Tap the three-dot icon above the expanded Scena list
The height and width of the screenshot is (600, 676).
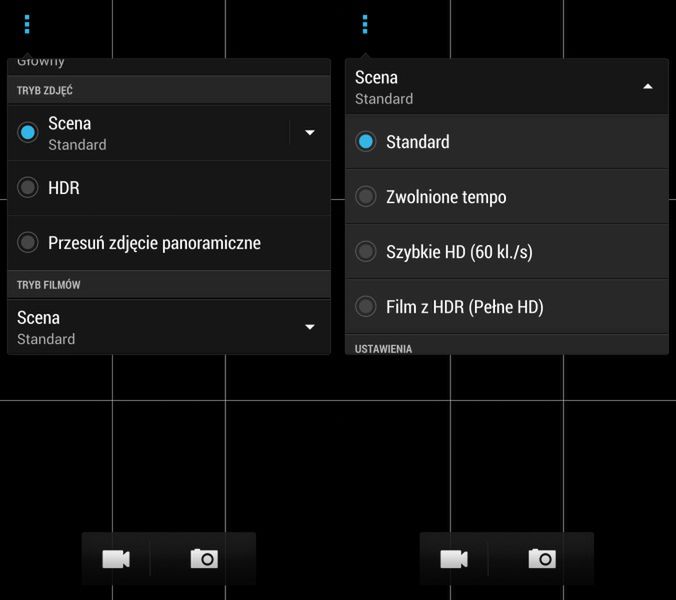point(365,24)
